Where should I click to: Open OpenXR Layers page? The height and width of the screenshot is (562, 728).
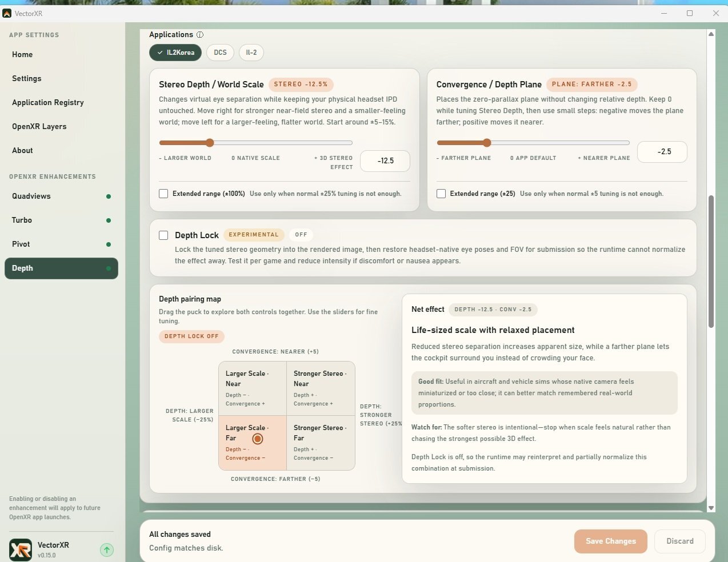pyautogui.click(x=61, y=127)
